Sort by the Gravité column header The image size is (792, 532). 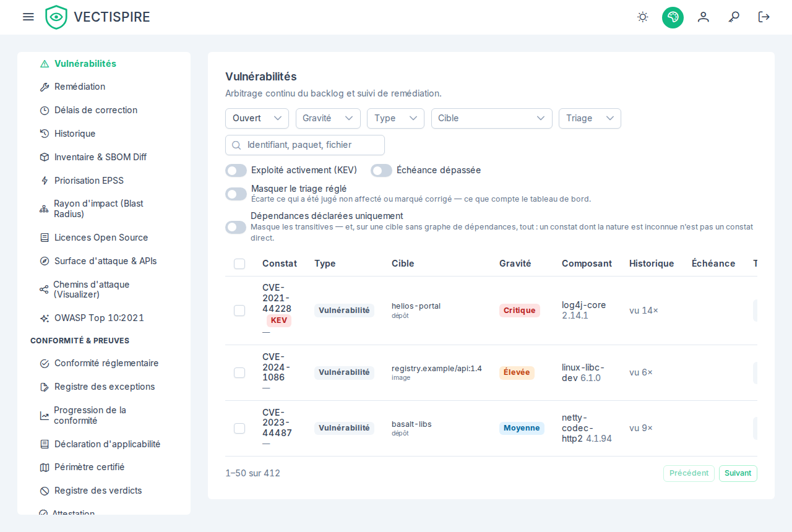coord(515,264)
